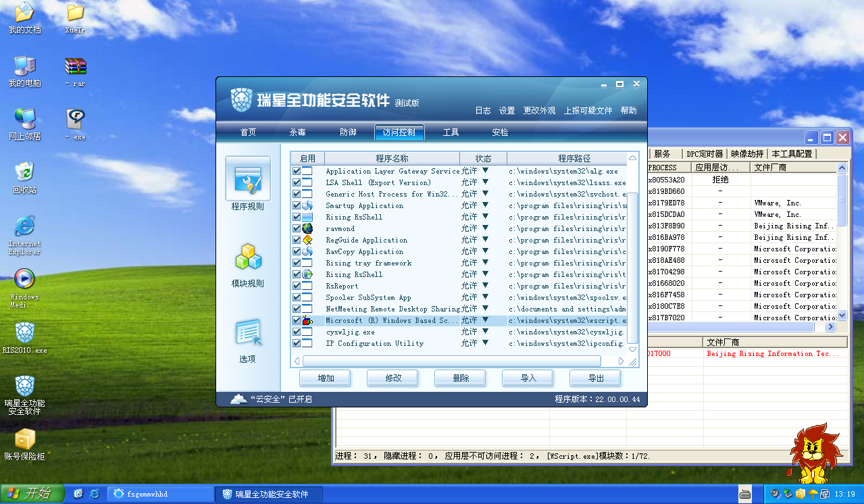
Task: Click the 删除 button
Action: [x=461, y=378]
